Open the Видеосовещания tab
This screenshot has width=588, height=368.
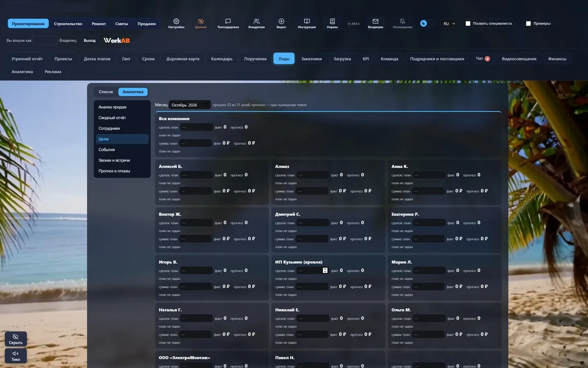point(519,59)
